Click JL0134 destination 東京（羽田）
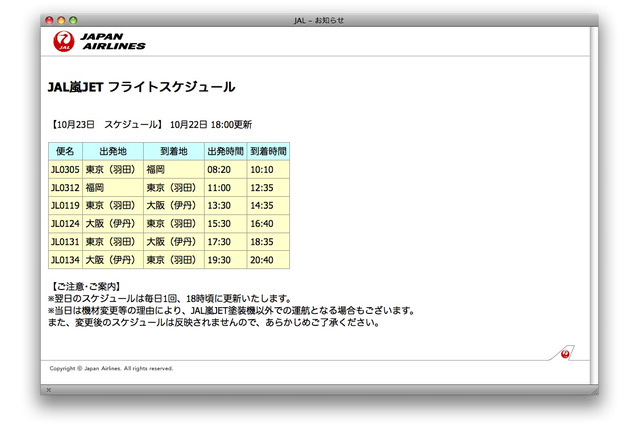The image size is (640, 426). click(171, 260)
